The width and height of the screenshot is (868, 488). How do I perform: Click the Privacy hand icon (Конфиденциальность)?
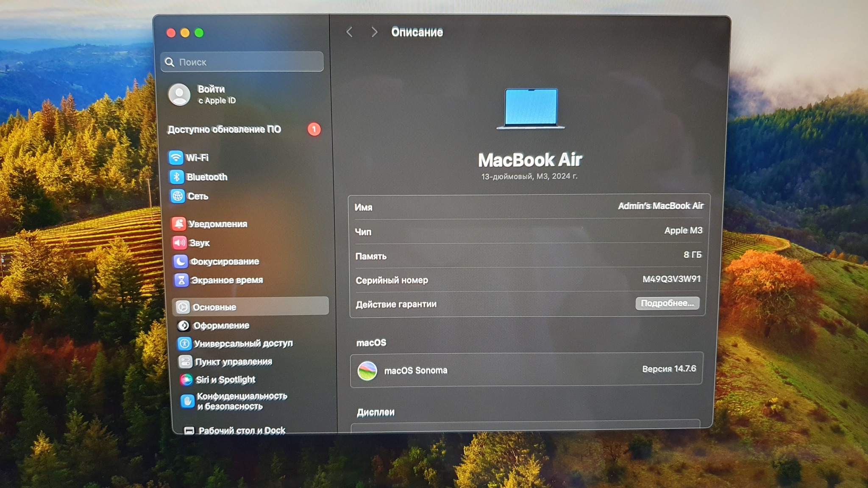coord(187,401)
